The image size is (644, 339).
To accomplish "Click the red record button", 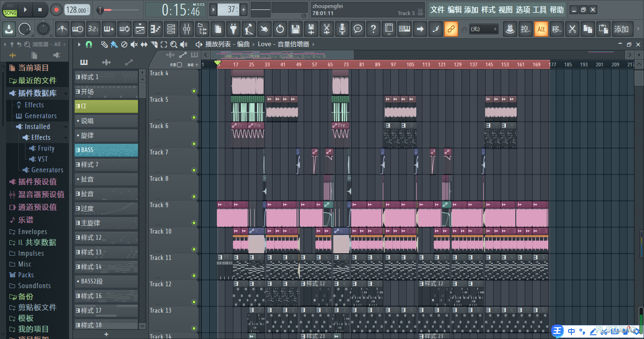I will point(56,9).
